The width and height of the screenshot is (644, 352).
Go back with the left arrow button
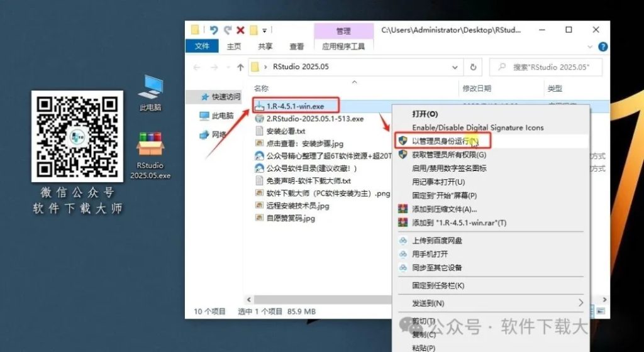pos(197,67)
